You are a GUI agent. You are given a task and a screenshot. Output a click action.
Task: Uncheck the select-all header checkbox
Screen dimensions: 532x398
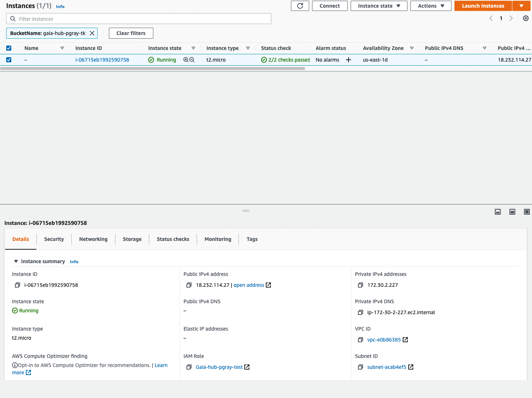tap(9, 48)
